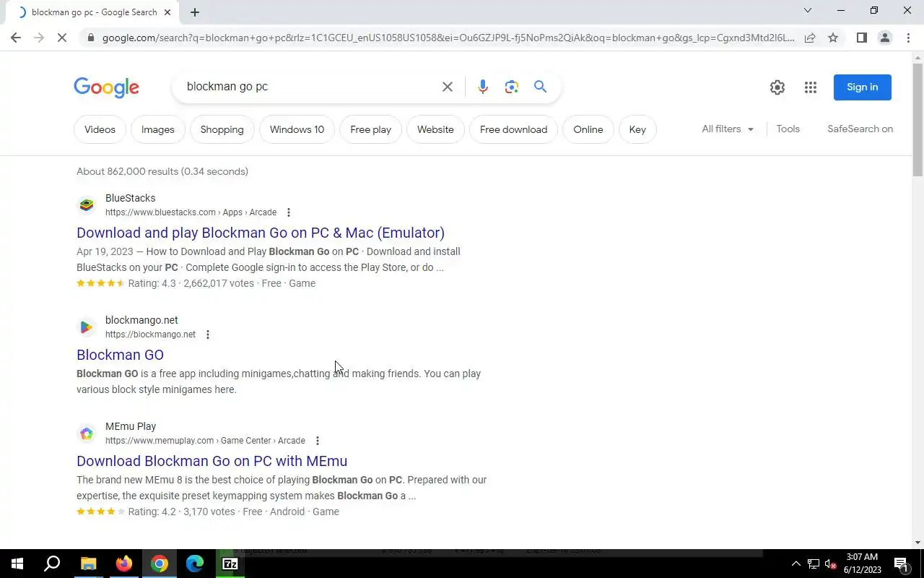
Task: Open the new tab plus button
Action: pos(195,12)
